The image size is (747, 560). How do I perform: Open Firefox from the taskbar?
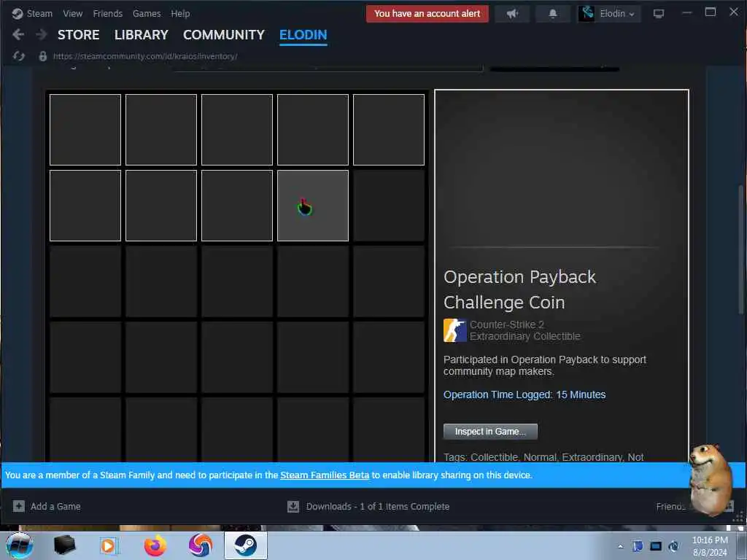pyautogui.click(x=155, y=545)
